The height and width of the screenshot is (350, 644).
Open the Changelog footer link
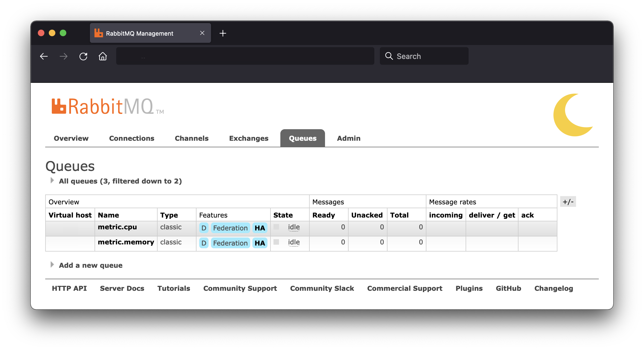pos(554,289)
